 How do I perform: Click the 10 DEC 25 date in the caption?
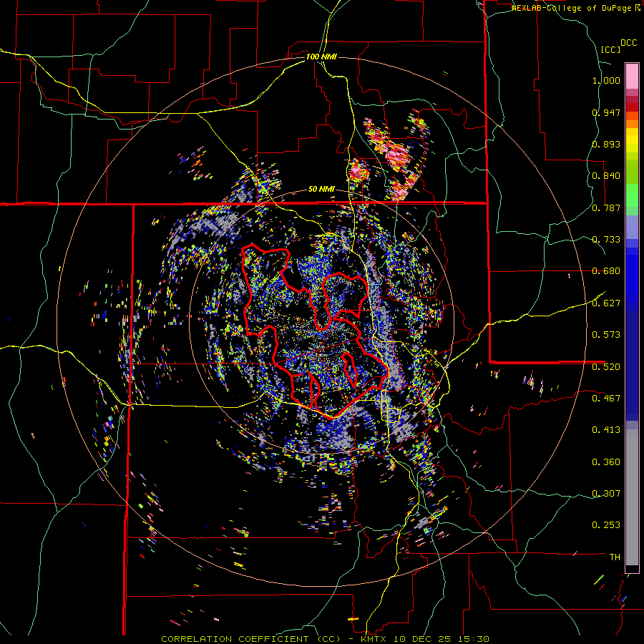pyautogui.click(x=421, y=639)
